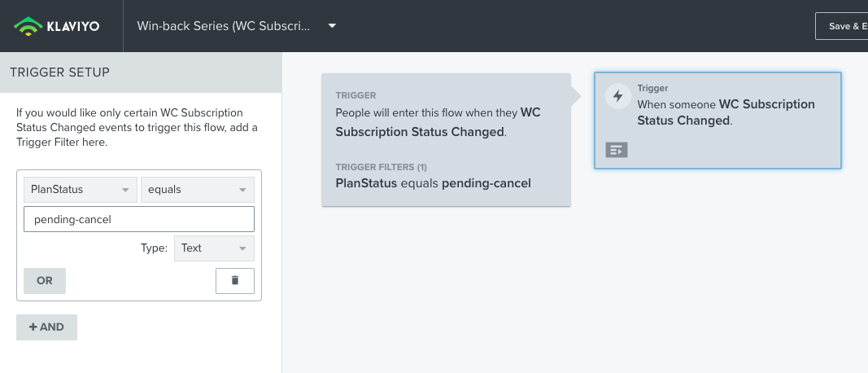Click the WC Subscription Status Changed trigger text
Viewport: 868px width, 373px height.
pyautogui.click(x=726, y=112)
